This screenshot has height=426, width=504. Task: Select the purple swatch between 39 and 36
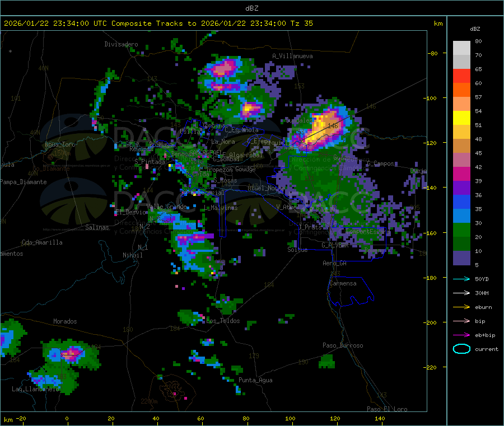461,188
